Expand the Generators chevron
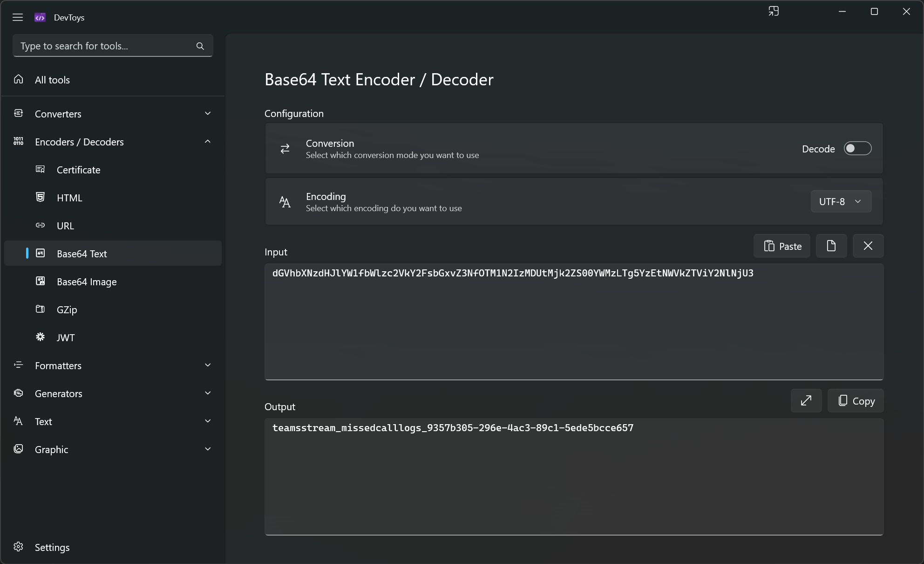This screenshot has height=564, width=924. (x=208, y=393)
